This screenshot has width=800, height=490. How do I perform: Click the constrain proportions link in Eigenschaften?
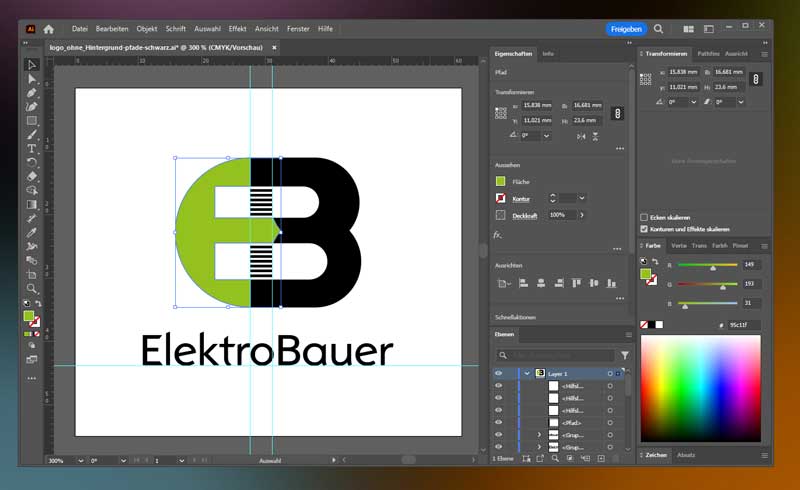click(617, 113)
